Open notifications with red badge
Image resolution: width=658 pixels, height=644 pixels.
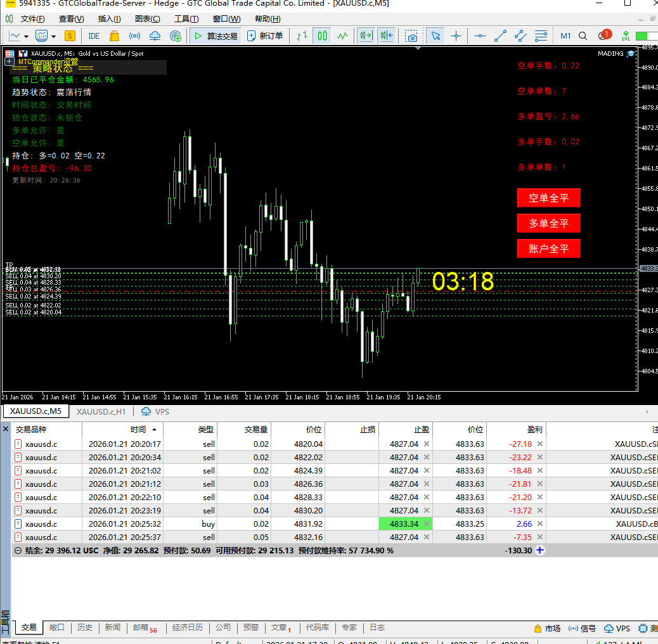point(604,35)
